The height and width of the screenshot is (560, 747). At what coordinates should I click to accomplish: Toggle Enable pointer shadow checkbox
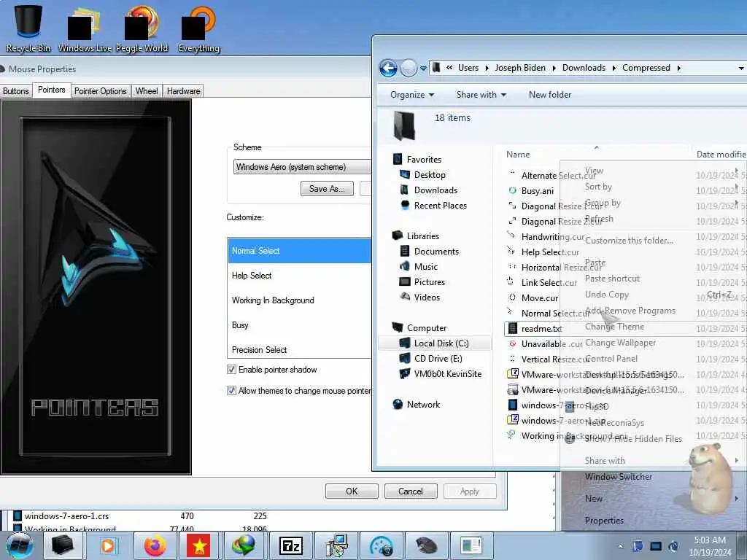(x=231, y=370)
